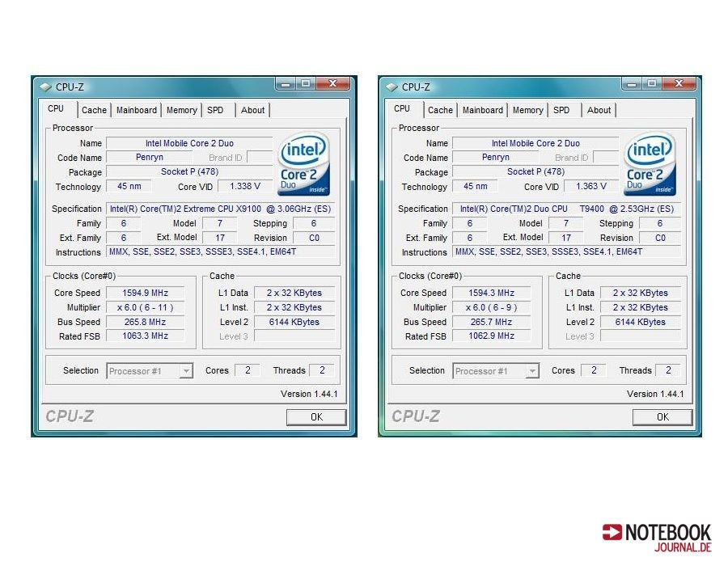This screenshot has height=566, width=728.
Task: Switch to Memory tab in left CPU-Z window
Action: (x=181, y=110)
